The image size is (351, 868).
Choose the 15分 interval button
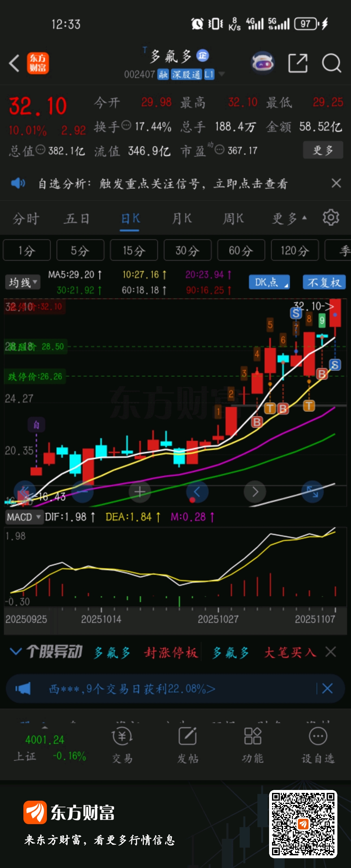coord(134,250)
